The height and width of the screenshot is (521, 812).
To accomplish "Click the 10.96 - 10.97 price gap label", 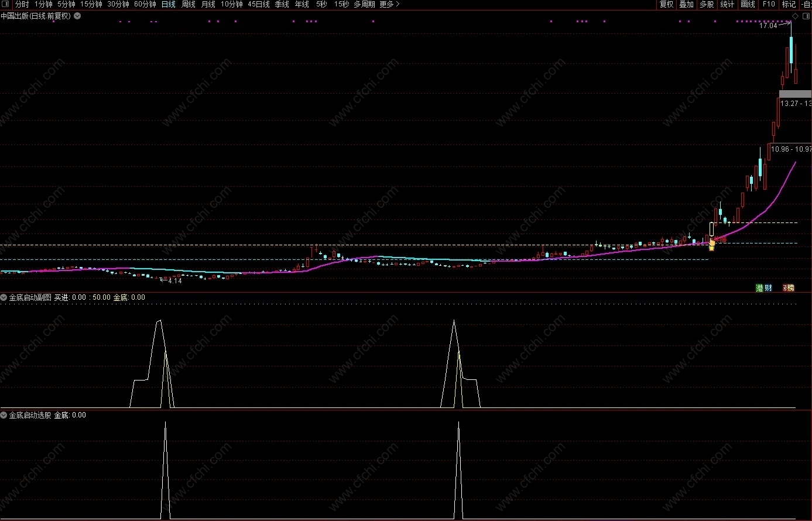I will pos(790,149).
